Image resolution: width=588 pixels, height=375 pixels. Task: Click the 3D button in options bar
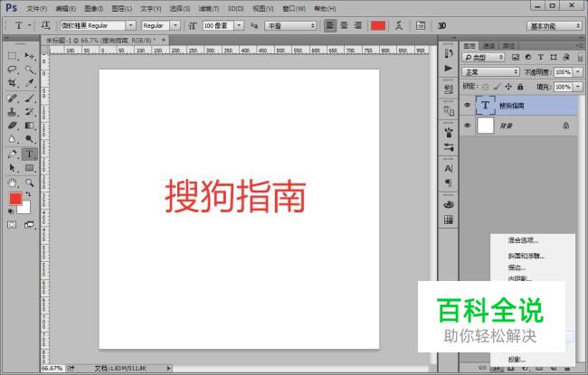click(x=441, y=25)
